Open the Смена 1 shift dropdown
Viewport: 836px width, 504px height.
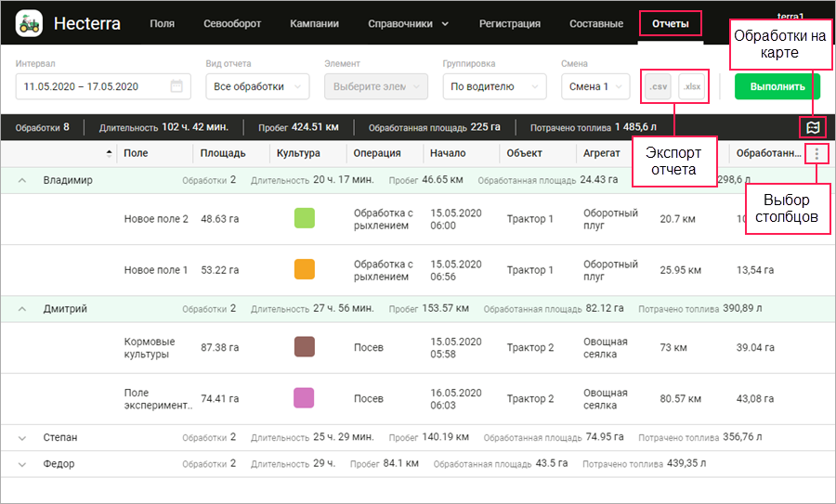tap(596, 86)
